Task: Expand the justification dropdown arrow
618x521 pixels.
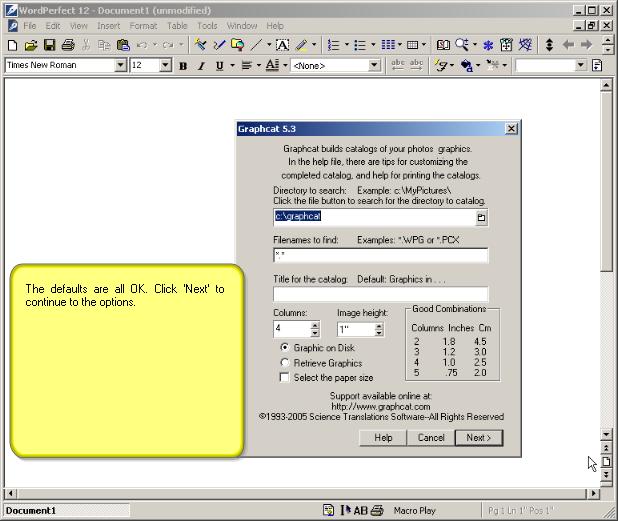Action: coord(259,65)
